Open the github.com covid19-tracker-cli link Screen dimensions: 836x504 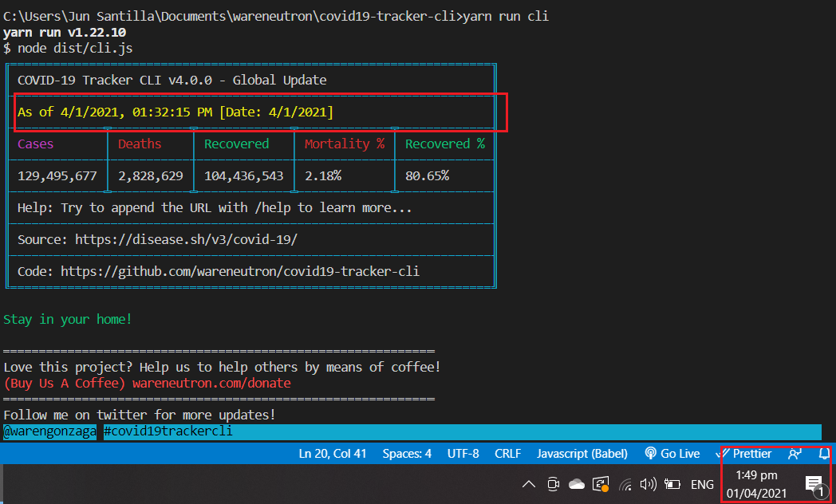point(240,271)
